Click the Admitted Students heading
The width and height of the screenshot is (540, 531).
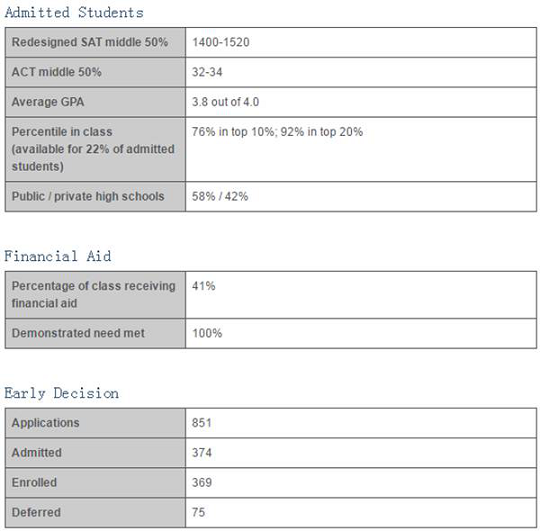pos(74,13)
